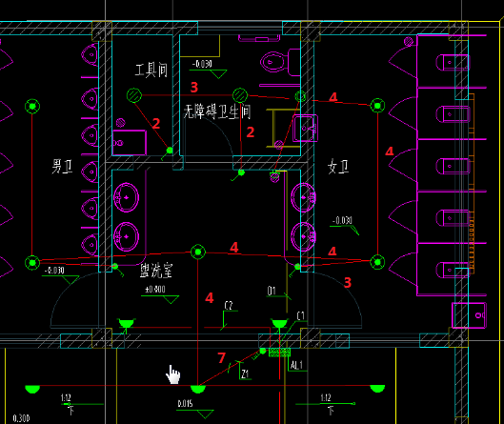The width and height of the screenshot is (504, 424).
Task: Click the right 1:12 slope label
Action: [326, 398]
